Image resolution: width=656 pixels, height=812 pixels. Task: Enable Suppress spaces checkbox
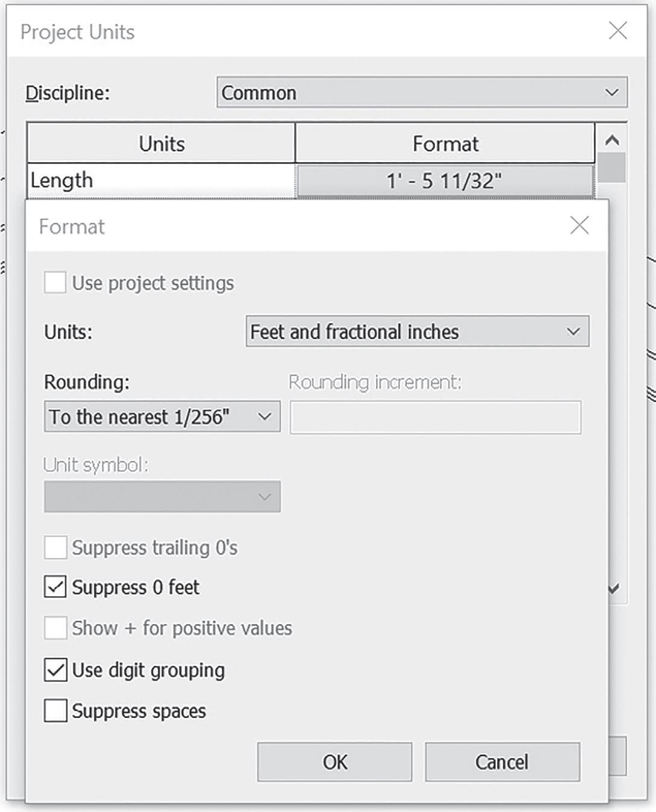point(55,711)
